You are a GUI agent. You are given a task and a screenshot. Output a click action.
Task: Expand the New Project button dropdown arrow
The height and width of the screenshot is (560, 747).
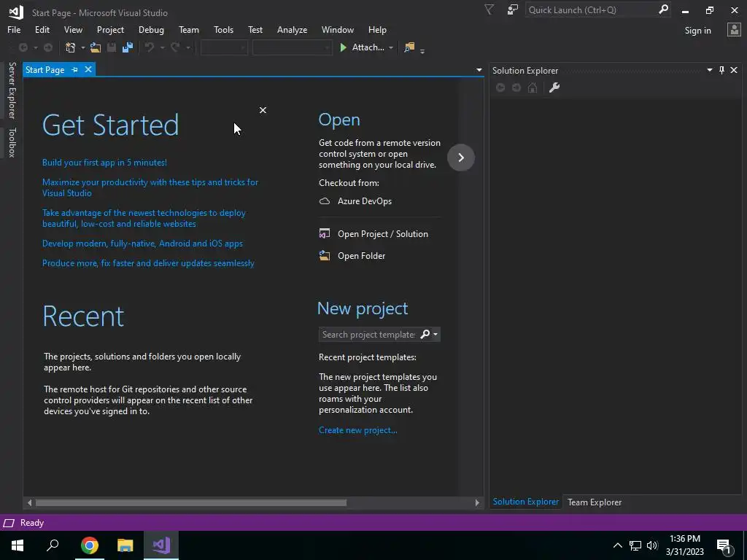(x=83, y=47)
